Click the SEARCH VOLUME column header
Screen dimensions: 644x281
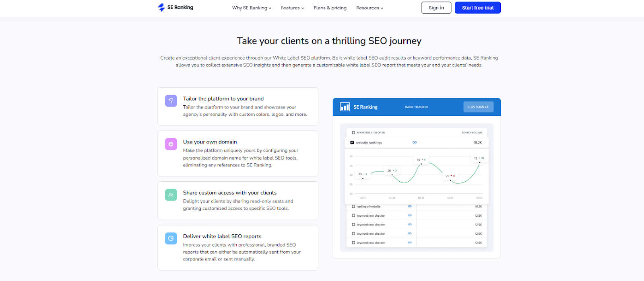(x=472, y=132)
